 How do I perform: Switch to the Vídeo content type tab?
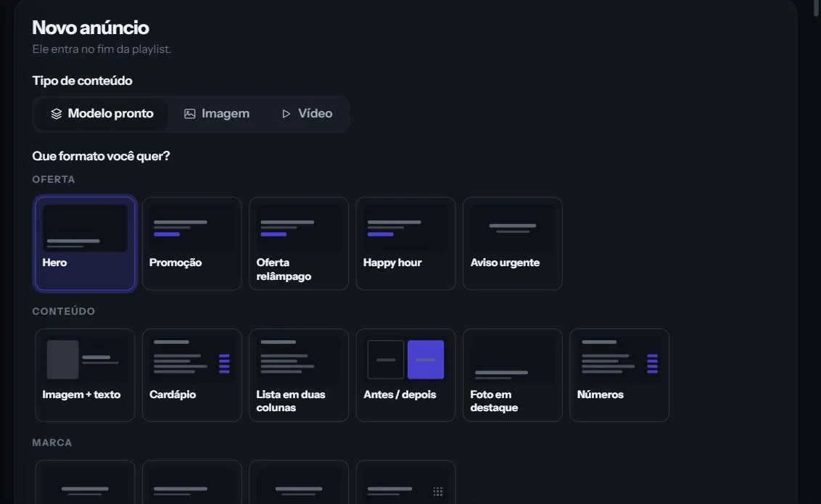coord(307,114)
